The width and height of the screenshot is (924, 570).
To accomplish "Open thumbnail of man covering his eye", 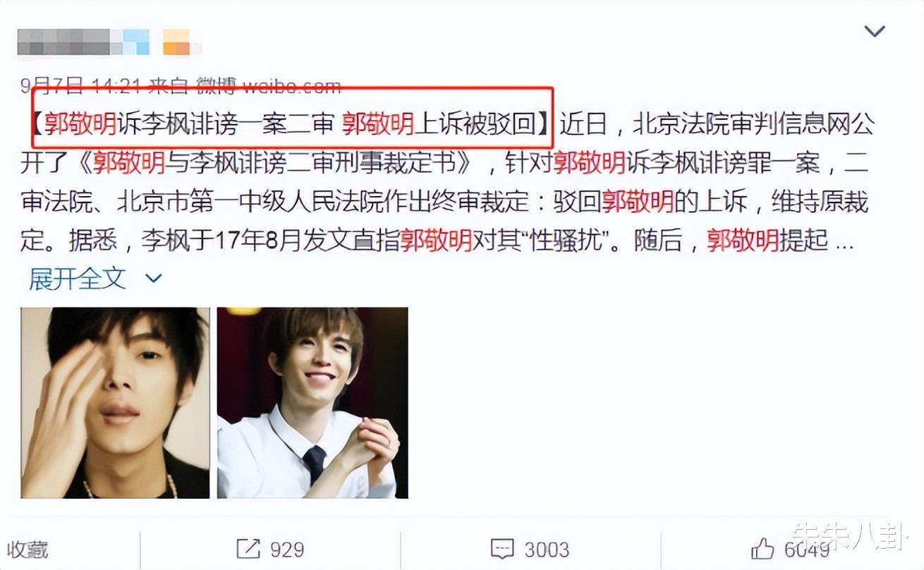I will tap(115, 403).
